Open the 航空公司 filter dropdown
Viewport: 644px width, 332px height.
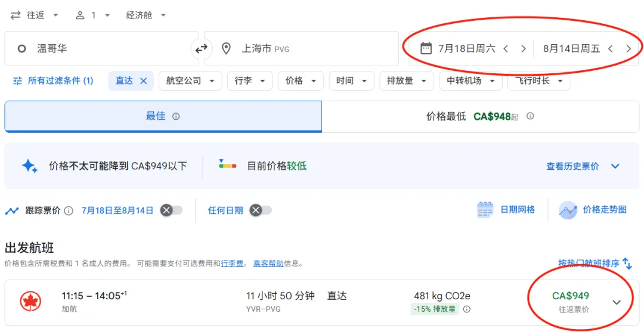tap(190, 81)
